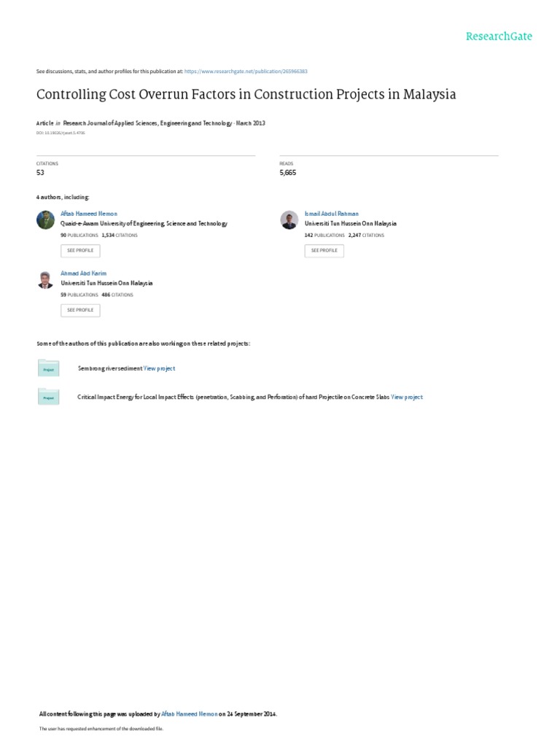Viewport: 560px width, 747px height.
Task: Open Ismail Abdul Rahman author name link
Action: point(332,214)
